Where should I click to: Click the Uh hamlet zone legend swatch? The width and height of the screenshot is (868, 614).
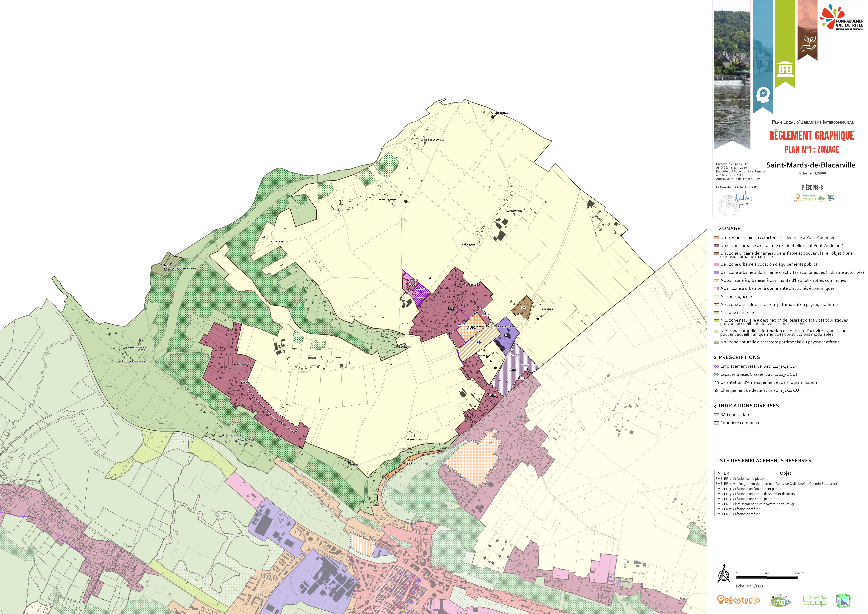[x=716, y=254]
